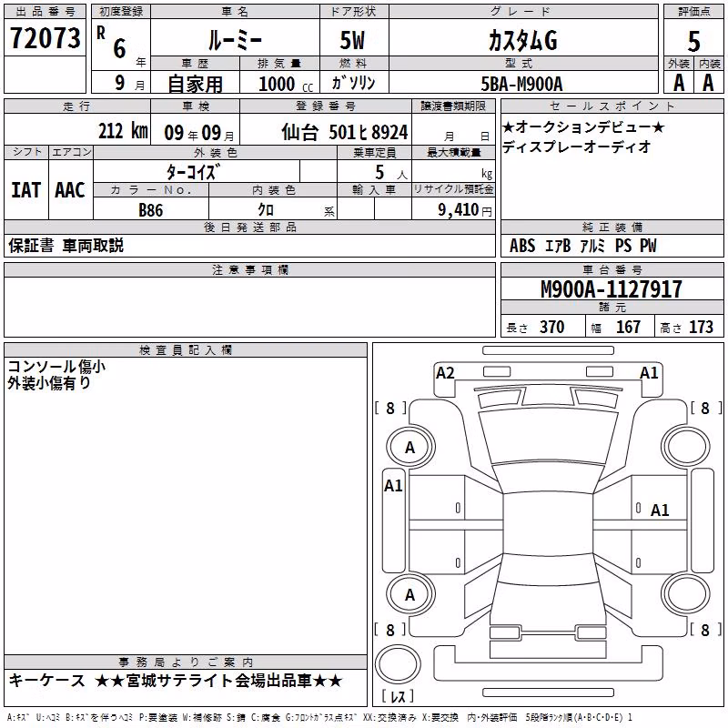Screen dimensions: 728x728
Task: Click the registration number 仙台 501 ひ 8924
Action: click(x=345, y=132)
